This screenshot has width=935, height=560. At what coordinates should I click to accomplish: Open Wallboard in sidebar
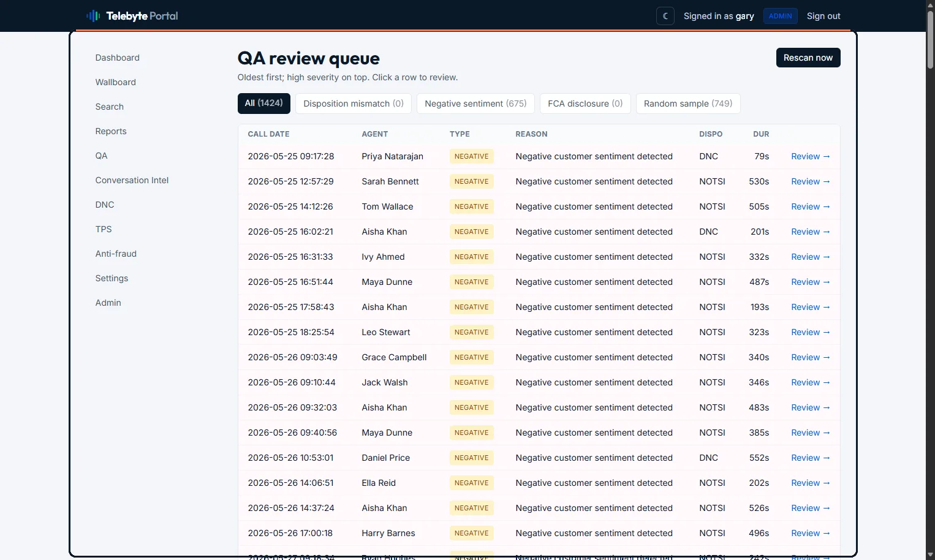tap(116, 82)
